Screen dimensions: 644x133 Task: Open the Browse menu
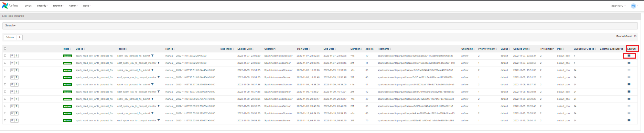(x=58, y=5)
